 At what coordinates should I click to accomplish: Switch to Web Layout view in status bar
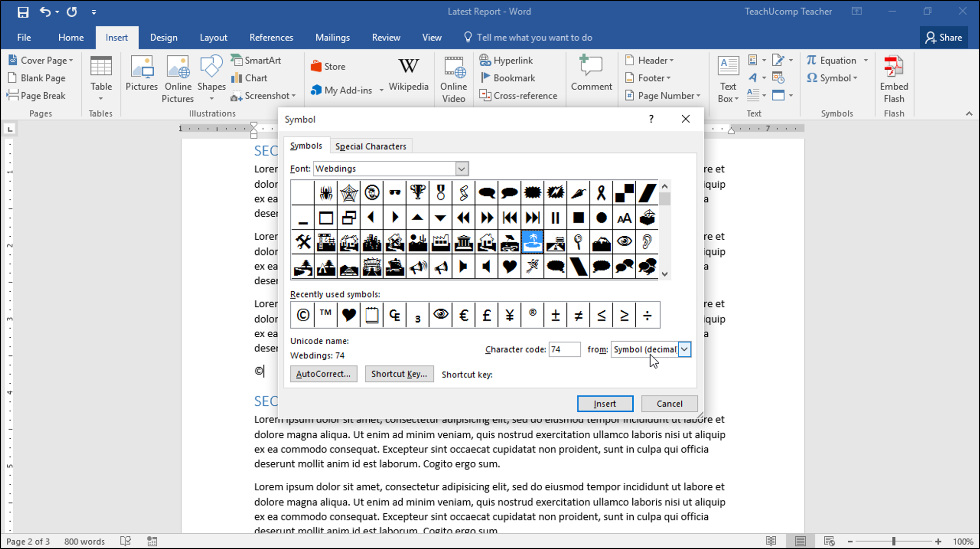829,541
